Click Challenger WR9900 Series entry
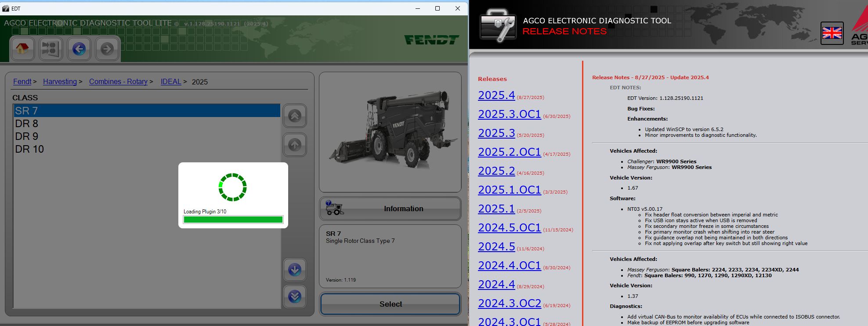Viewport: 868px width, 326px height. click(x=662, y=161)
